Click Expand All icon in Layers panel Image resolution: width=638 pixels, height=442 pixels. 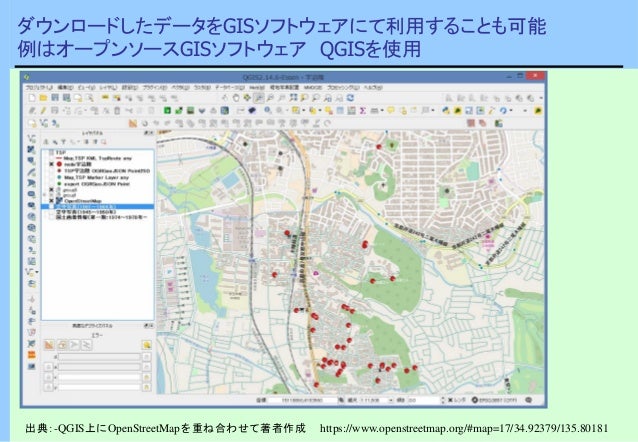click(86, 142)
